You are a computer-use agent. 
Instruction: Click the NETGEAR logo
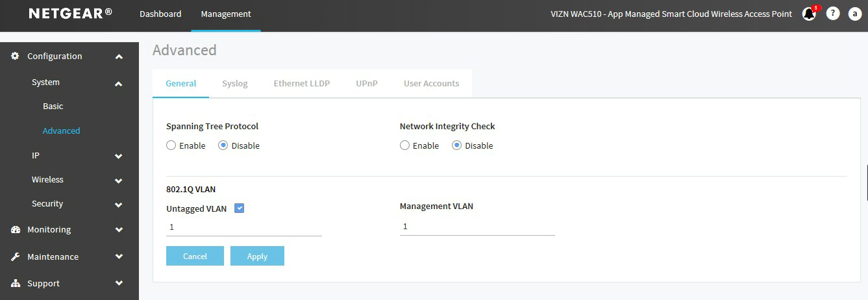[70, 14]
